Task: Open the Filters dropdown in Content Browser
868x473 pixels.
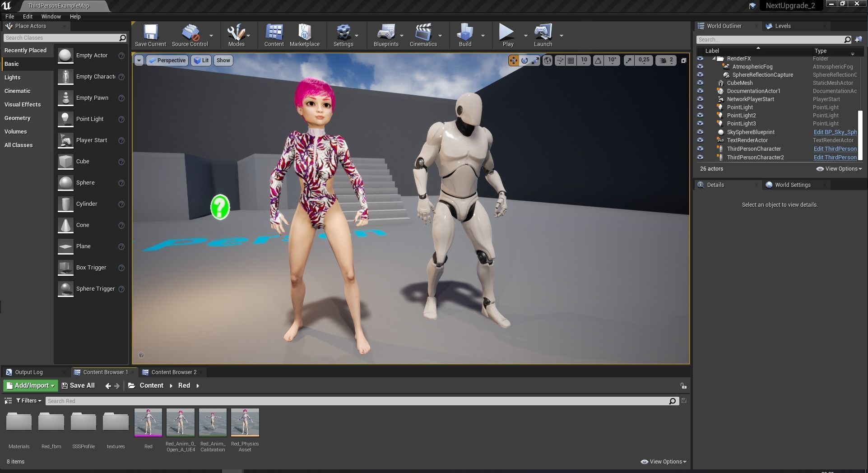Action: tap(29, 401)
